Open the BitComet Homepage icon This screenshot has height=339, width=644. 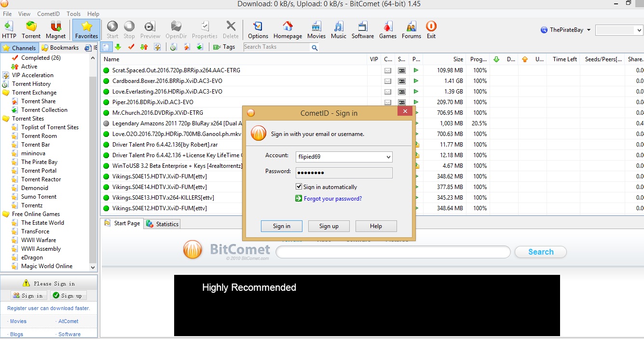click(288, 30)
